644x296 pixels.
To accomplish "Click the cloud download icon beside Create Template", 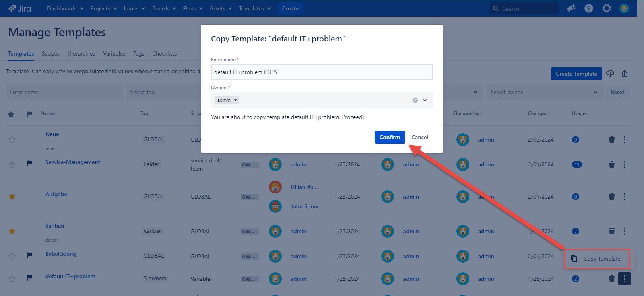I will coord(610,74).
